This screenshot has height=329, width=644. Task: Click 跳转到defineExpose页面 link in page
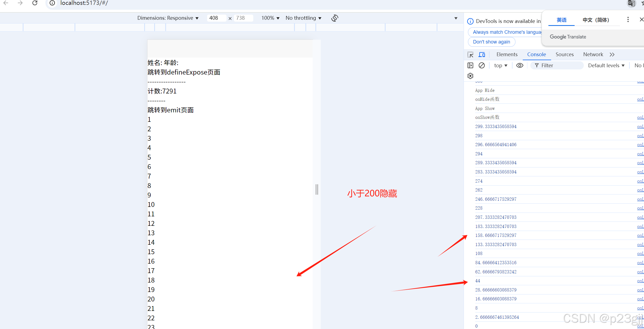point(184,72)
